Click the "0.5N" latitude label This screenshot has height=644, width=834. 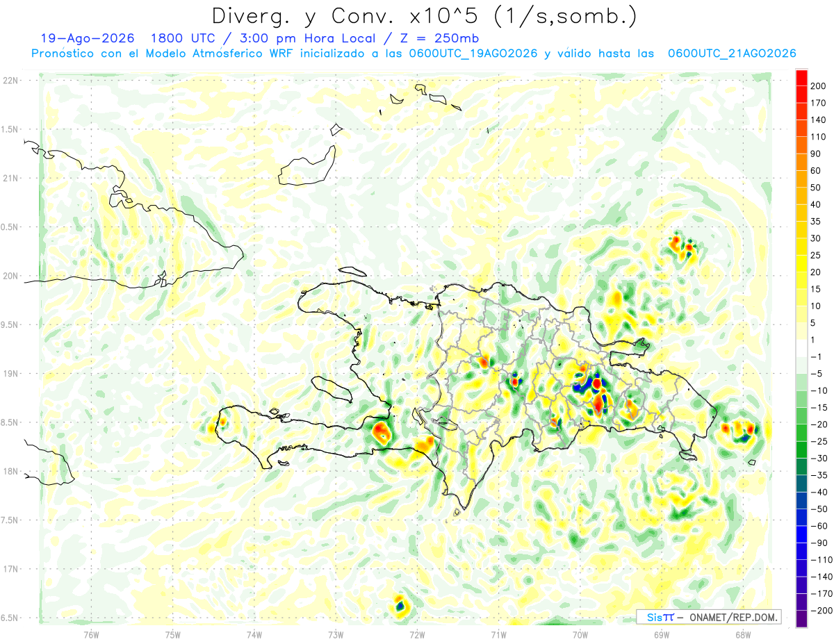[10, 227]
